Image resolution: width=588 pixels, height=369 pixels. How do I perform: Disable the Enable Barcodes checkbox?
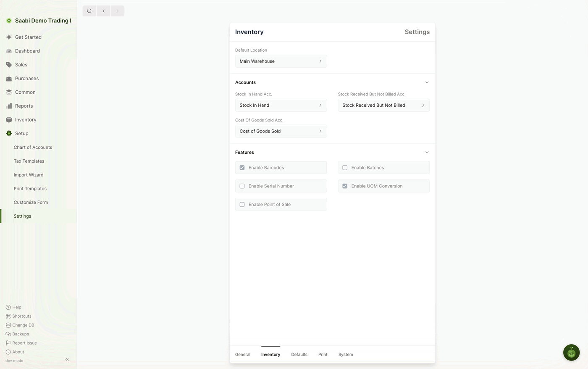242,168
